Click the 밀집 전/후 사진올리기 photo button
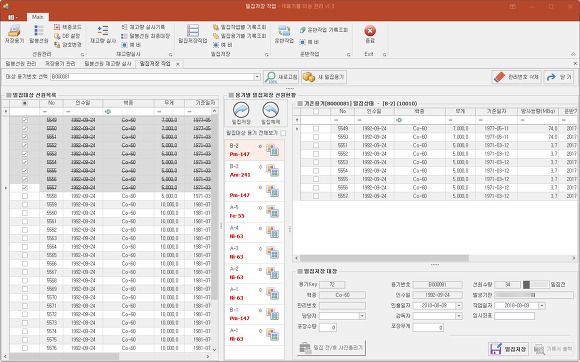Viewport: 580px width, 362px height. (x=332, y=348)
